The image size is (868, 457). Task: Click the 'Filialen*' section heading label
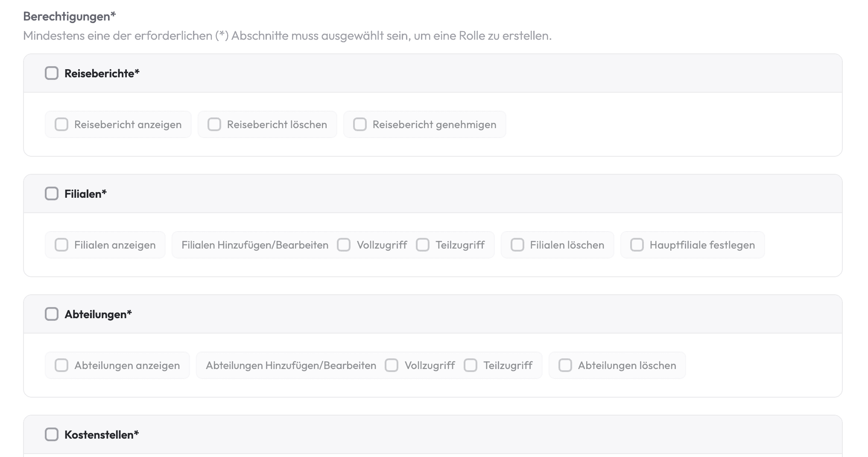coord(85,194)
